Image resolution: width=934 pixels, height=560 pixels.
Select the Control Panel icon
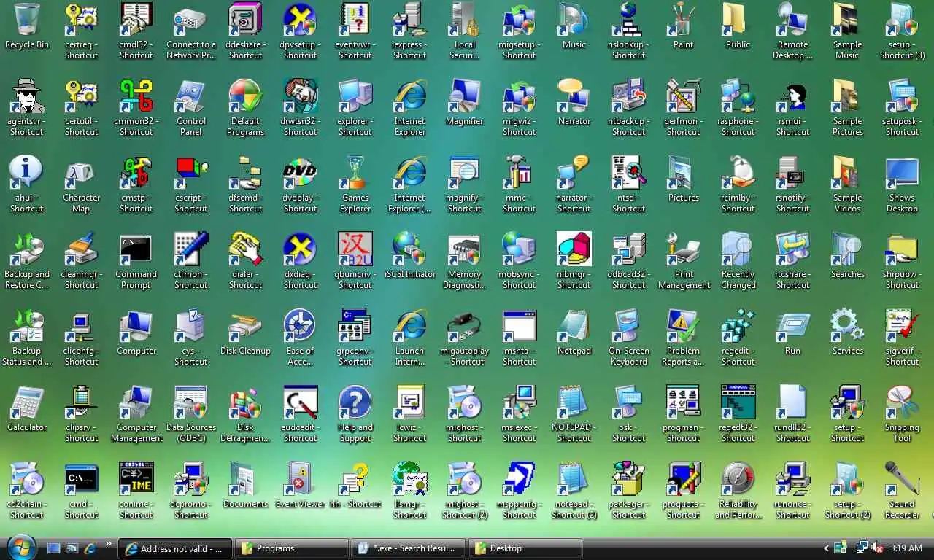[x=191, y=96]
